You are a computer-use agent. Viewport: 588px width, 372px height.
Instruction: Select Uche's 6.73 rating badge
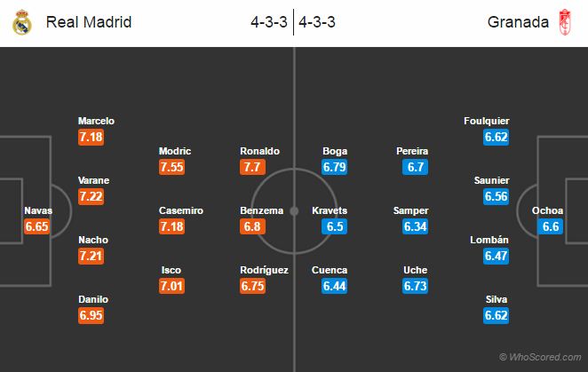pyautogui.click(x=415, y=286)
